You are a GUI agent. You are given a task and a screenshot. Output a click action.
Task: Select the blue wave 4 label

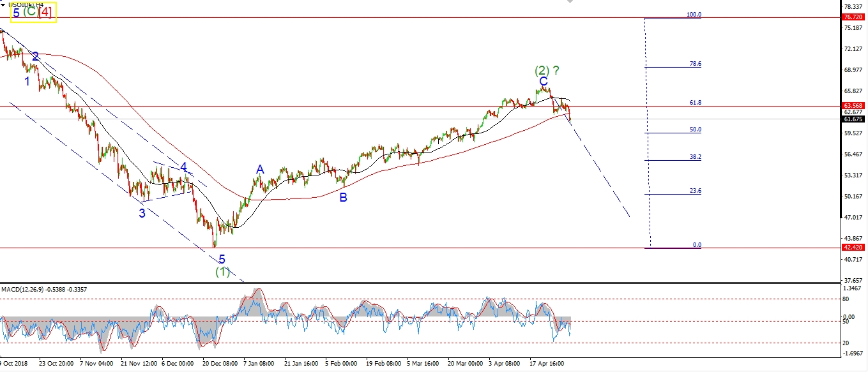pyautogui.click(x=183, y=167)
